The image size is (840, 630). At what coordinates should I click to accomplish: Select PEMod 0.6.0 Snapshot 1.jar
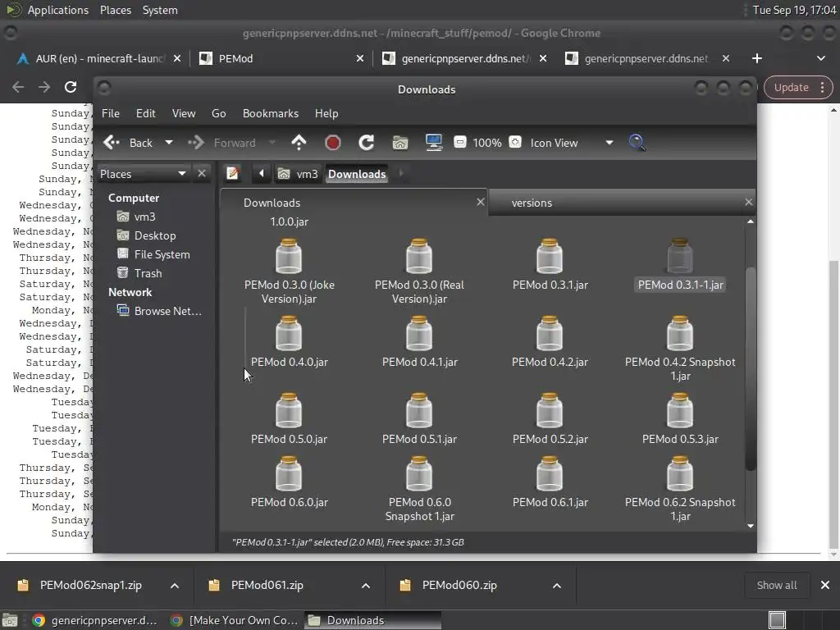click(419, 489)
